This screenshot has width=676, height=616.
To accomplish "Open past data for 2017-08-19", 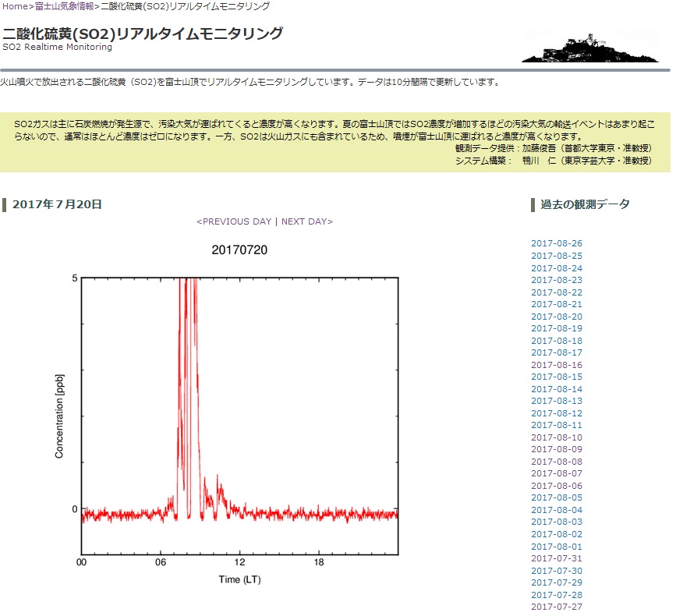I will [557, 328].
